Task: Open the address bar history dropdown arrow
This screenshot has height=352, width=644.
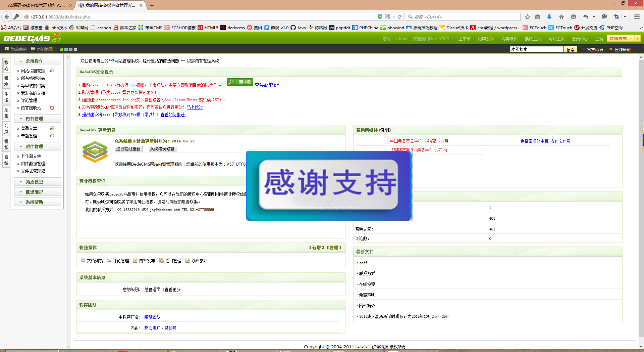Action: pyautogui.click(x=394, y=17)
